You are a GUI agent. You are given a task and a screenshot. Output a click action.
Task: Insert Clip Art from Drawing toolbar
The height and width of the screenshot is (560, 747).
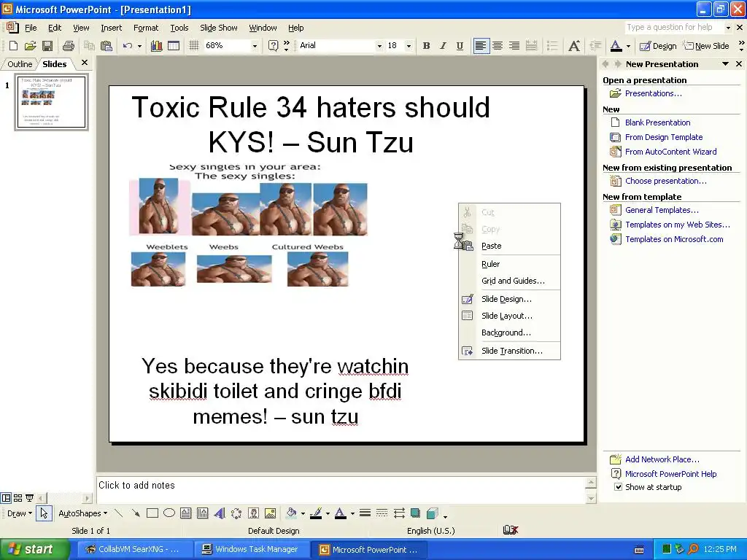point(253,513)
